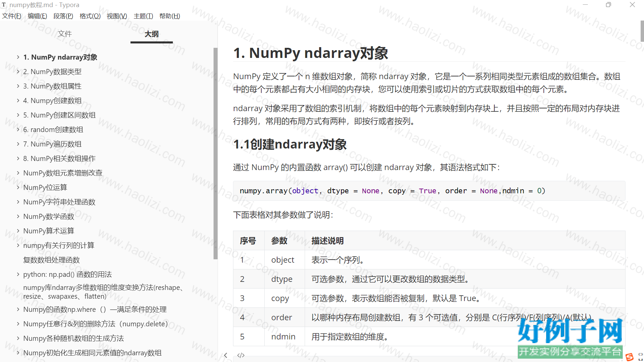The width and height of the screenshot is (644, 362).
Task: Select 'NumPy算术运算' outline entry
Action: coord(49,231)
